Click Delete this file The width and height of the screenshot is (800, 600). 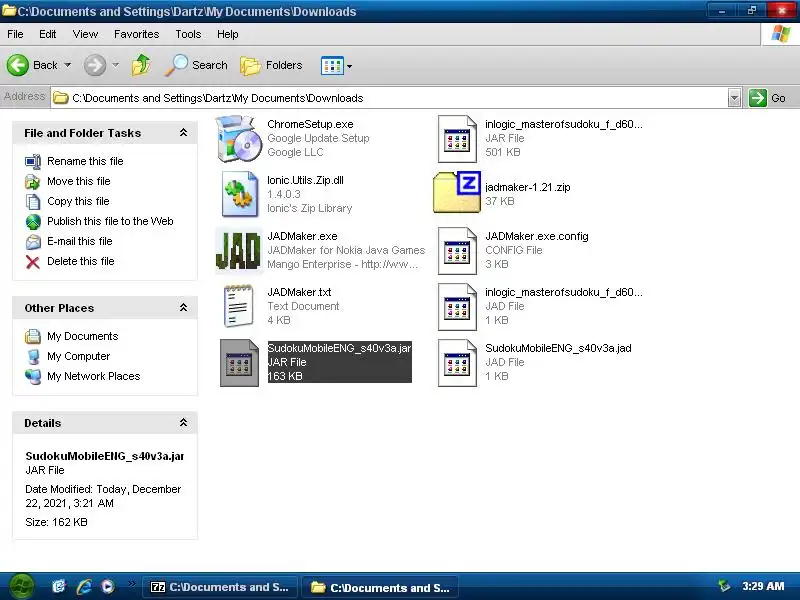(x=81, y=261)
